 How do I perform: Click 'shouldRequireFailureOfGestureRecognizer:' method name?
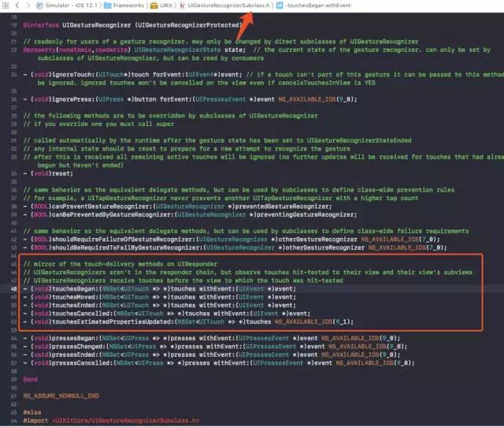coord(124,239)
